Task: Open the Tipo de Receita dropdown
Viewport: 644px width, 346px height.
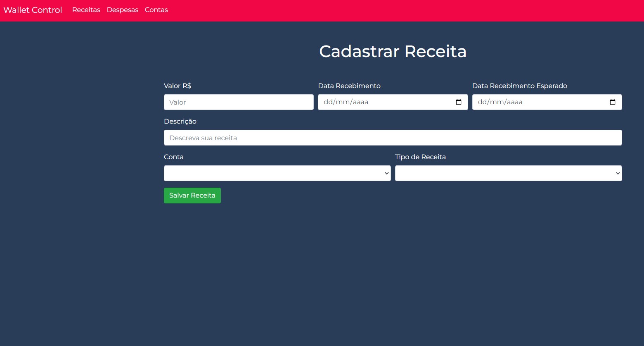Action: click(x=508, y=173)
